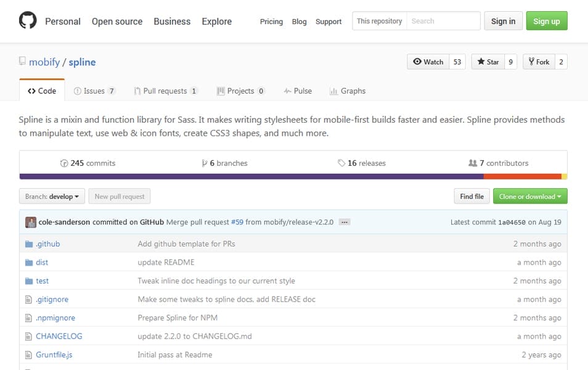Click the forks count 2
Viewport: 588px width, 370px height.
pos(561,62)
